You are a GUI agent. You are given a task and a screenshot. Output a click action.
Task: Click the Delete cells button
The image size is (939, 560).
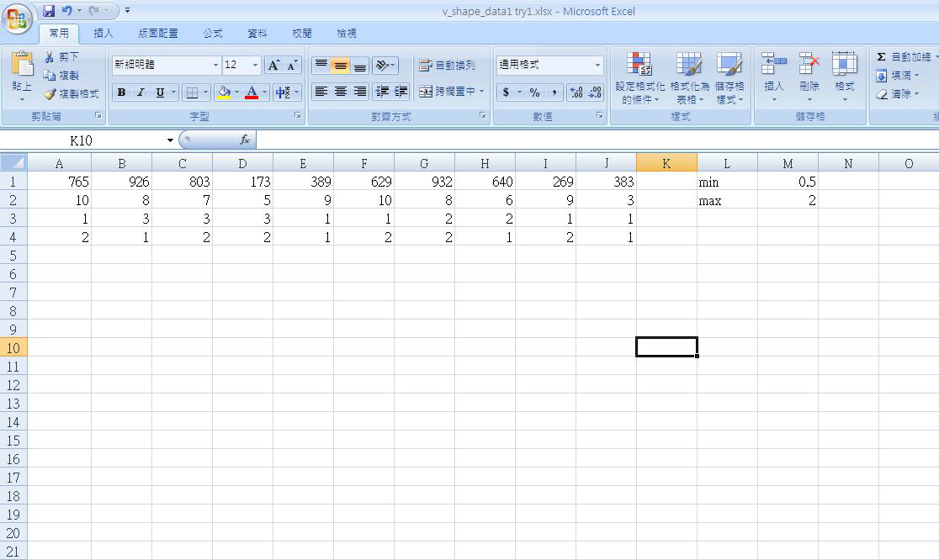pos(809,77)
